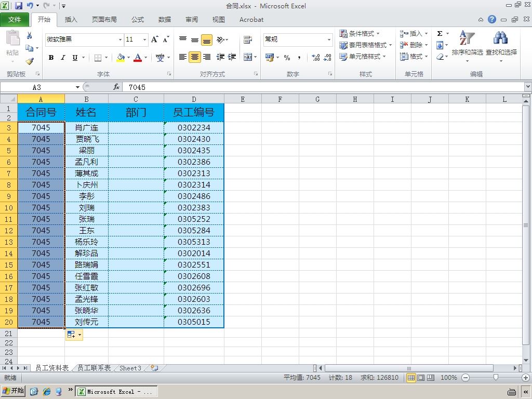Click the zoom slider handle

(496, 377)
